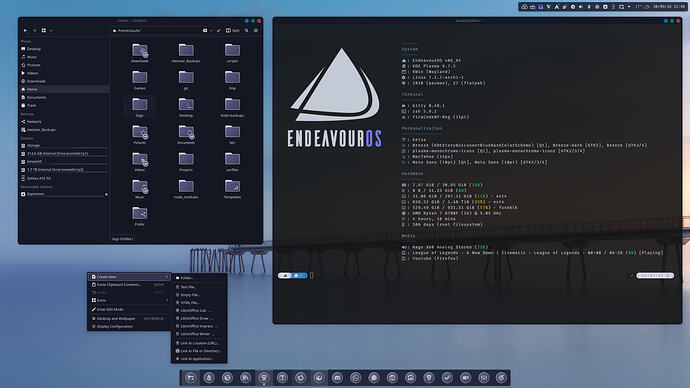Open Display Configuration menu entry

129,326
